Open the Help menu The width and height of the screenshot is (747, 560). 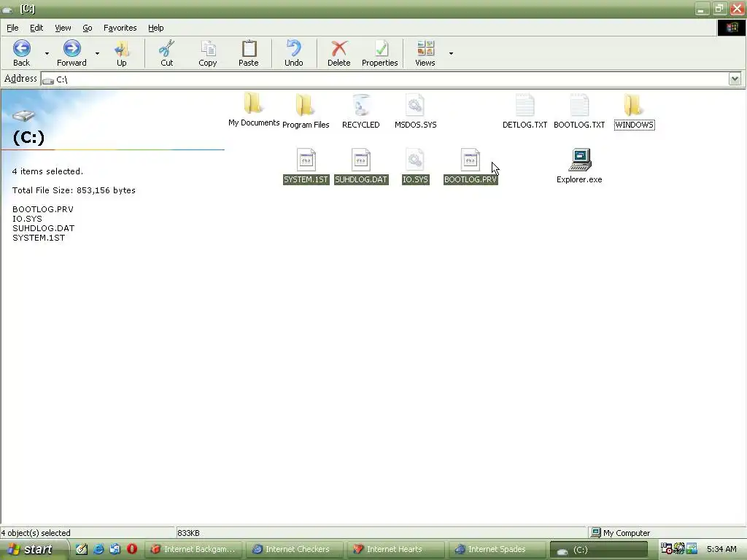pos(156,28)
